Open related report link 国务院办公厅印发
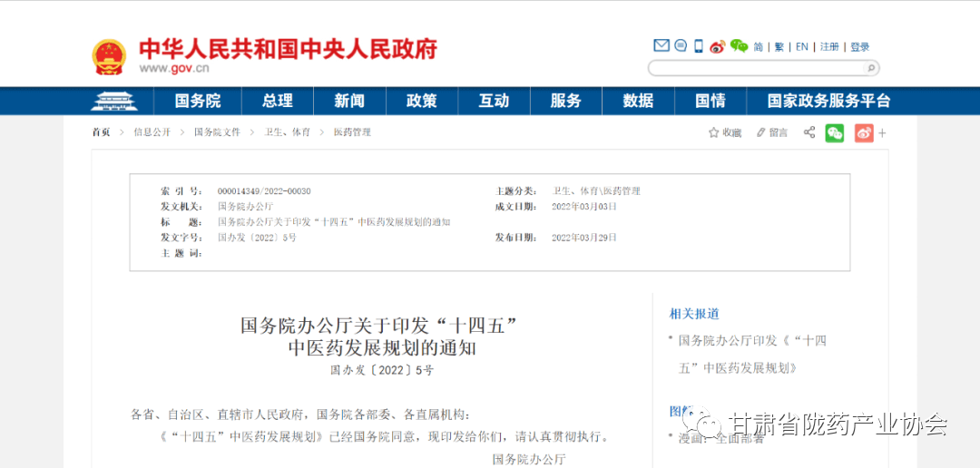 click(x=752, y=341)
